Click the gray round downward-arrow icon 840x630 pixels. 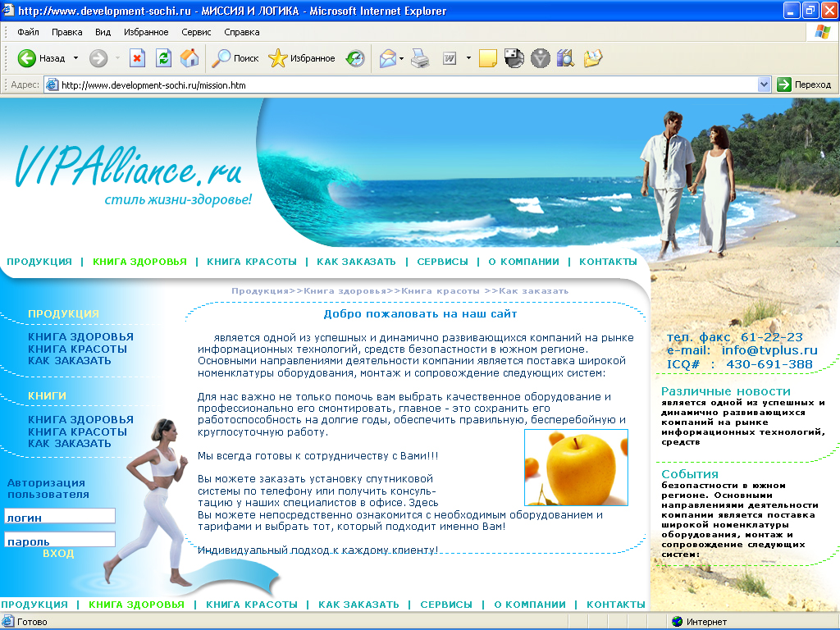(540, 58)
